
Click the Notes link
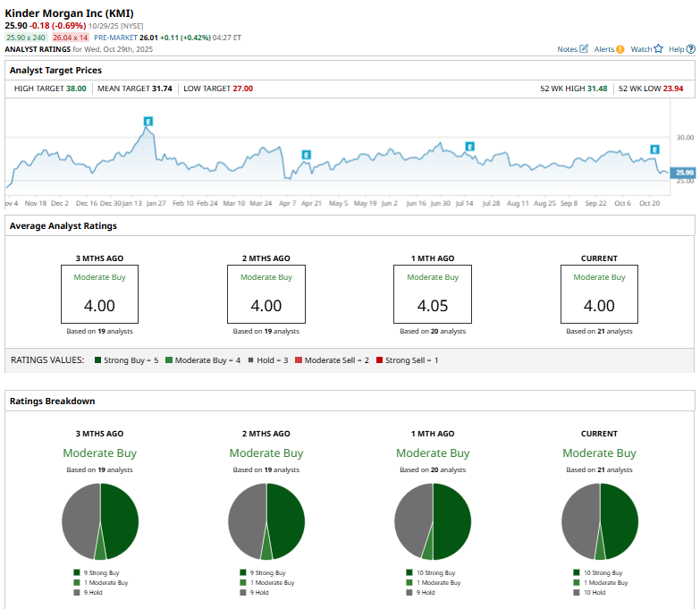[567, 49]
